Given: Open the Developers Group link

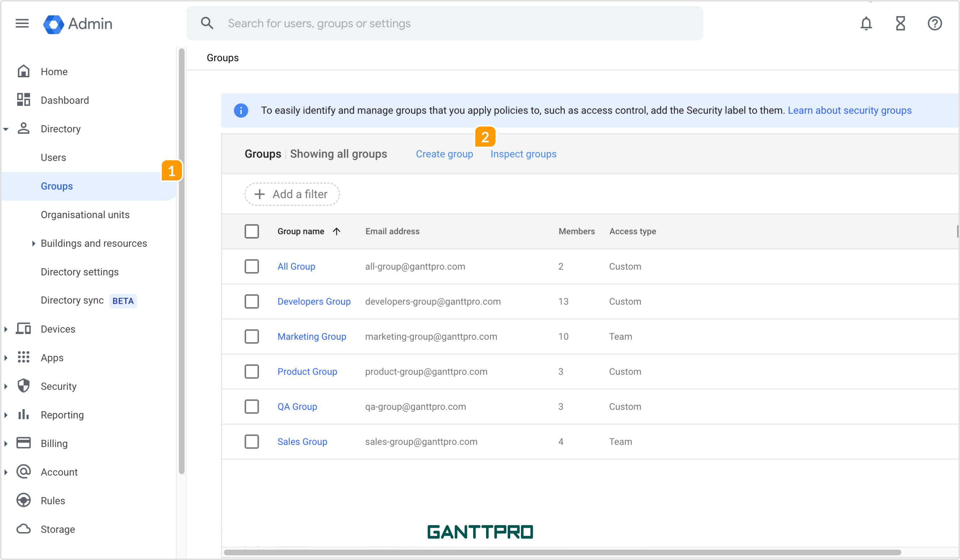Looking at the screenshot, I should [x=314, y=301].
